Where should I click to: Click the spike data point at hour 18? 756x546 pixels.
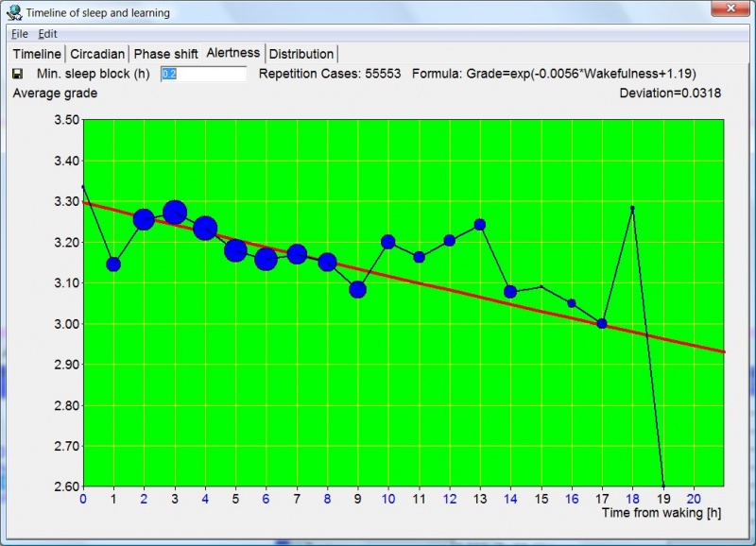631,208
